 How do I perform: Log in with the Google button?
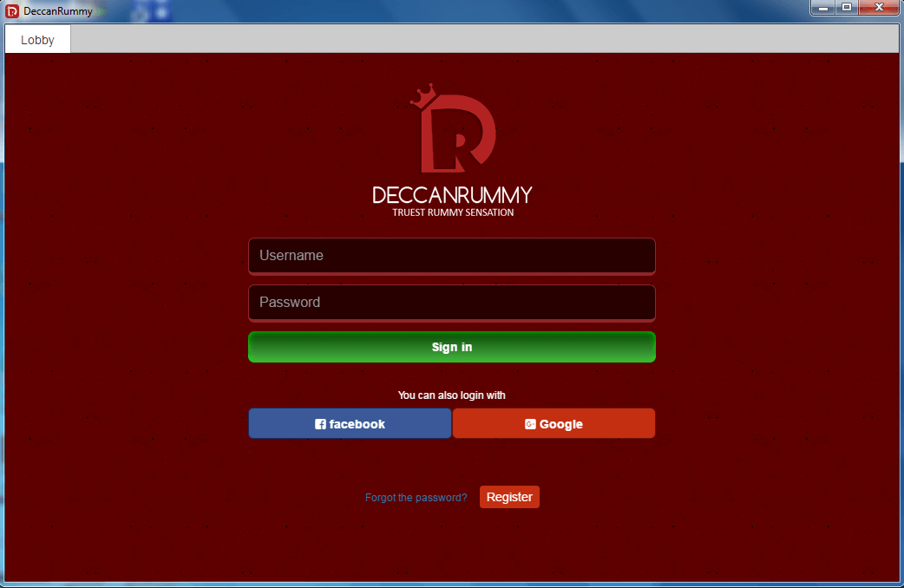click(x=554, y=424)
